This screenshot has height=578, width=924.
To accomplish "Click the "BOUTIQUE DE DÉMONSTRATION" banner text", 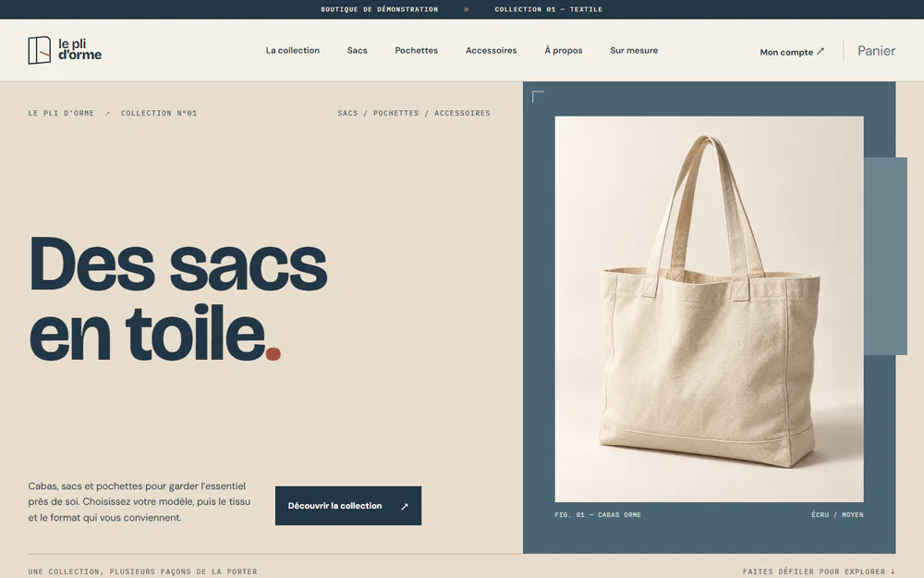I will 380,9.
